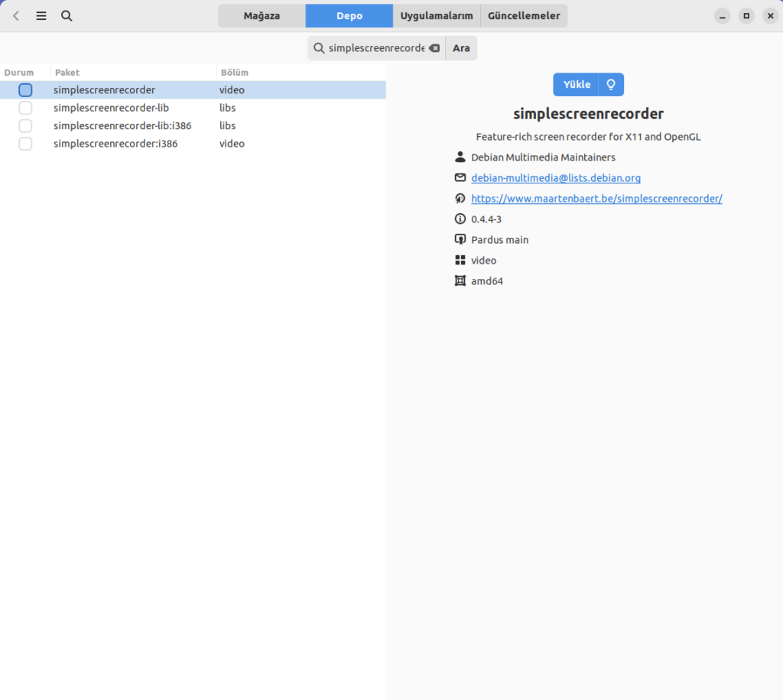Image resolution: width=783 pixels, height=700 pixels.
Task: Click the lightbulb icon next to Yükle
Action: click(611, 85)
